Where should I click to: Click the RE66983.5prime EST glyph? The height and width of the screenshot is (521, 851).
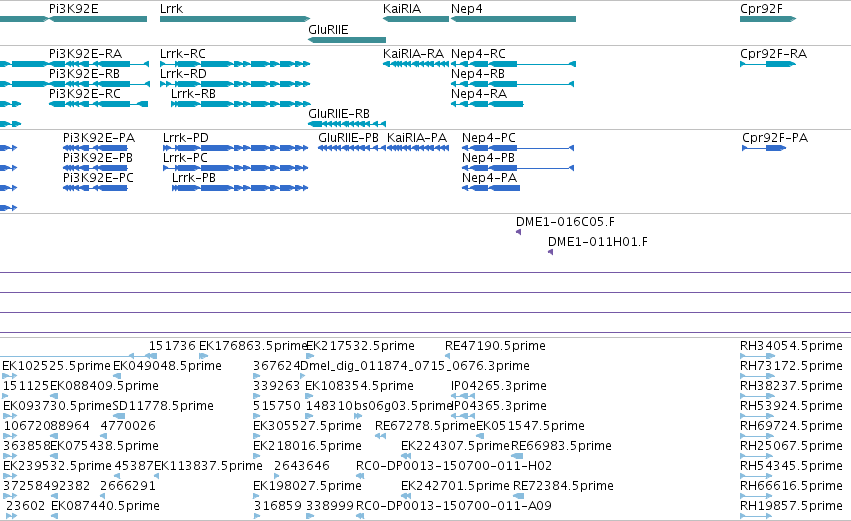point(517,456)
